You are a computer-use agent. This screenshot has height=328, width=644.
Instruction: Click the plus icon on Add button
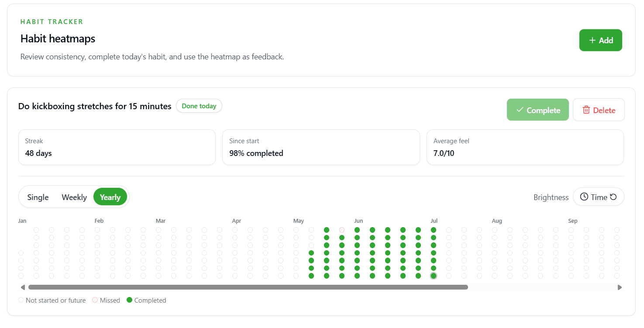click(592, 40)
